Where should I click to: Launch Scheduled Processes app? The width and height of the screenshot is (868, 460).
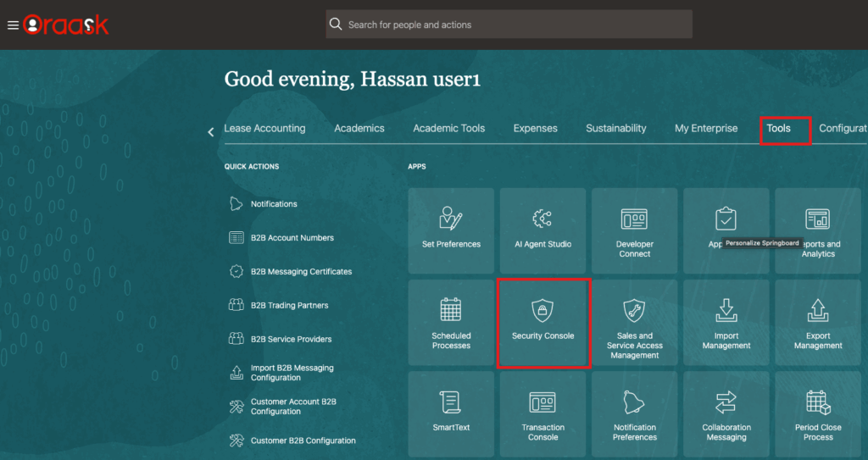[451, 323]
